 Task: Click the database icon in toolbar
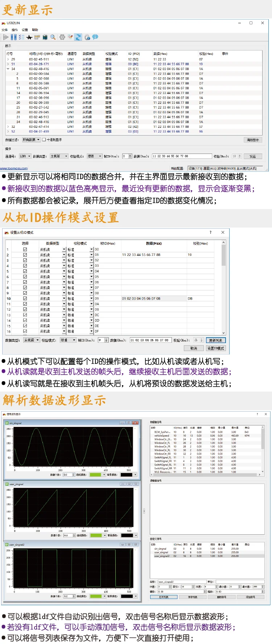point(45,37)
